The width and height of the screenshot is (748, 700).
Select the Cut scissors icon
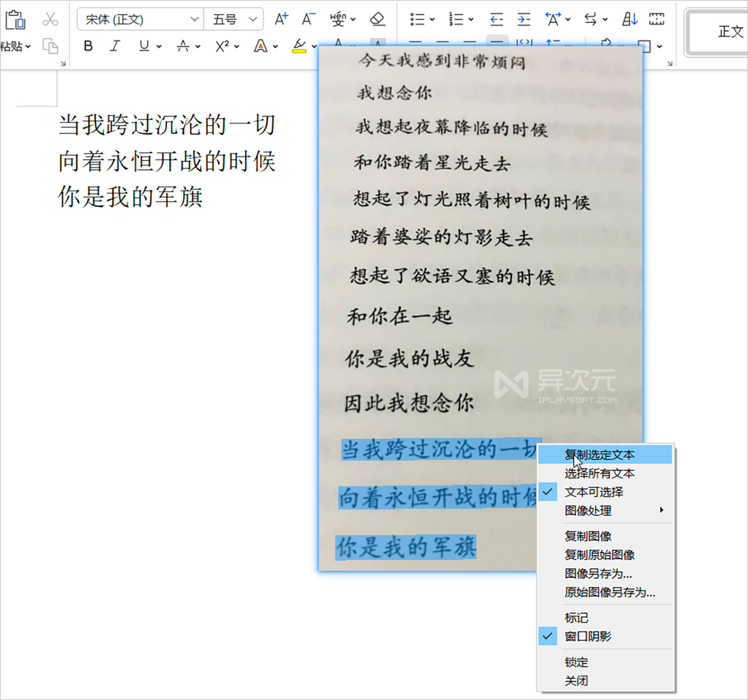tap(50, 18)
